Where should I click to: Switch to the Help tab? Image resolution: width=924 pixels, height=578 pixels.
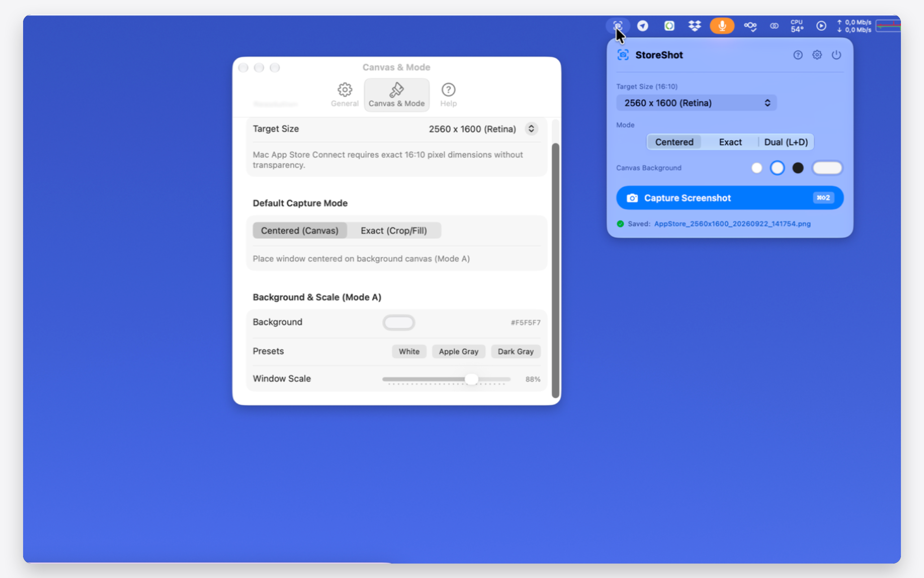[x=448, y=95]
